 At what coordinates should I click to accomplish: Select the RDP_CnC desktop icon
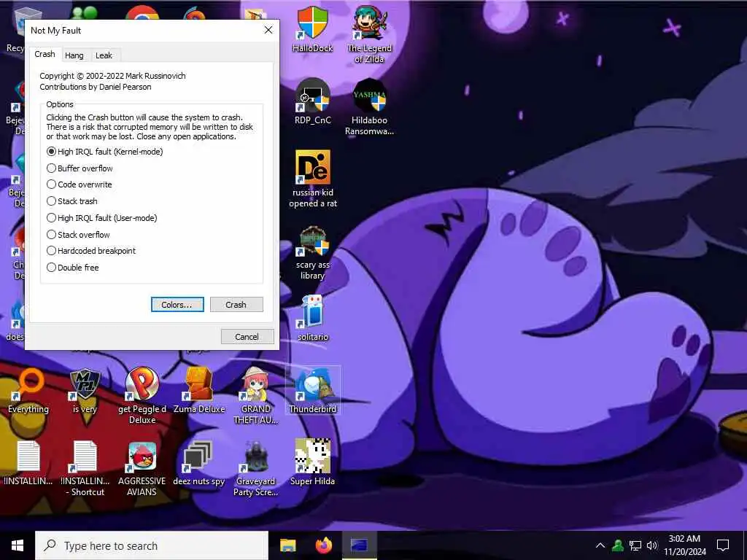(312, 101)
